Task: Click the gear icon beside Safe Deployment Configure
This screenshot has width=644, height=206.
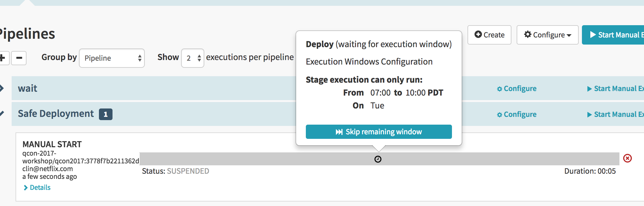Action: click(499, 115)
